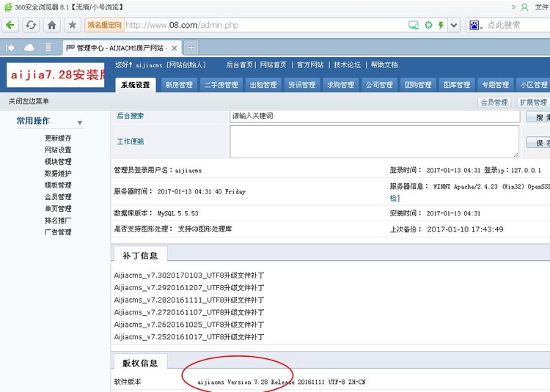Viewport: 550px width, 392px height.
Task: Open 官方网站 link
Action: (310, 64)
